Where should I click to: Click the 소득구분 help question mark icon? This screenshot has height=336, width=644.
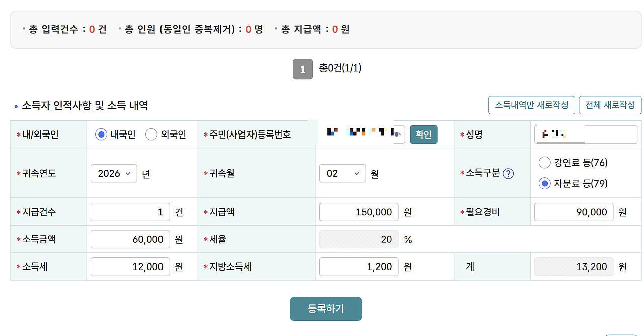pos(508,173)
